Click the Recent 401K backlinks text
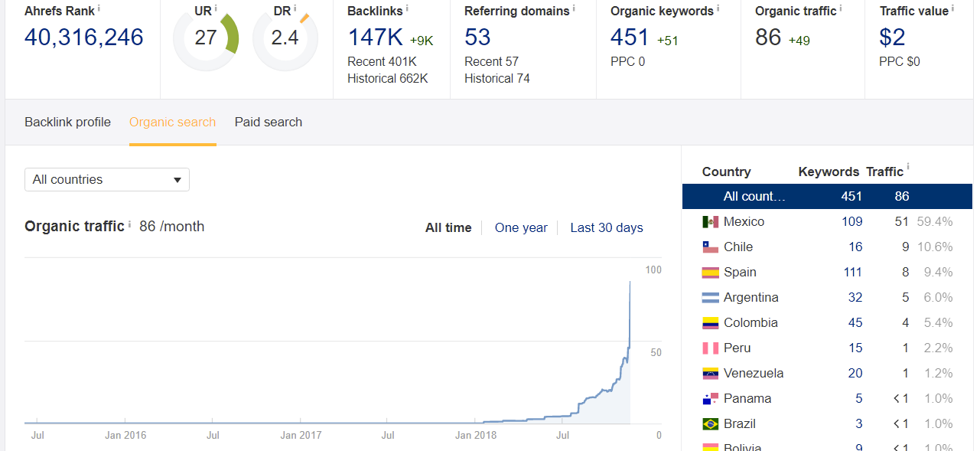Image resolution: width=980 pixels, height=451 pixels. (382, 61)
